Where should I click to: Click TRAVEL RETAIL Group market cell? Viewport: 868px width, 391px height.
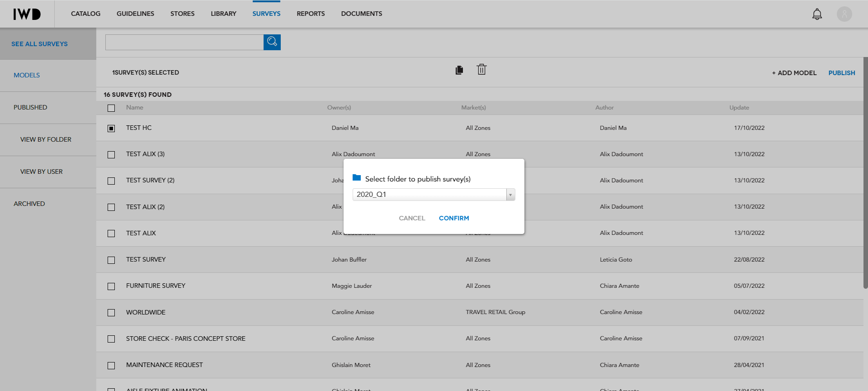click(495, 312)
